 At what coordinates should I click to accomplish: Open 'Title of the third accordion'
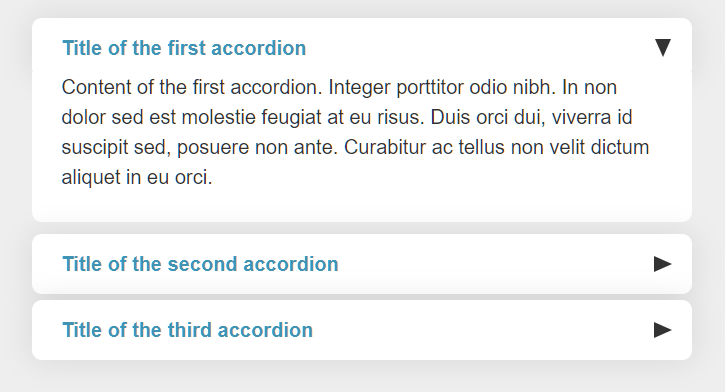point(188,330)
